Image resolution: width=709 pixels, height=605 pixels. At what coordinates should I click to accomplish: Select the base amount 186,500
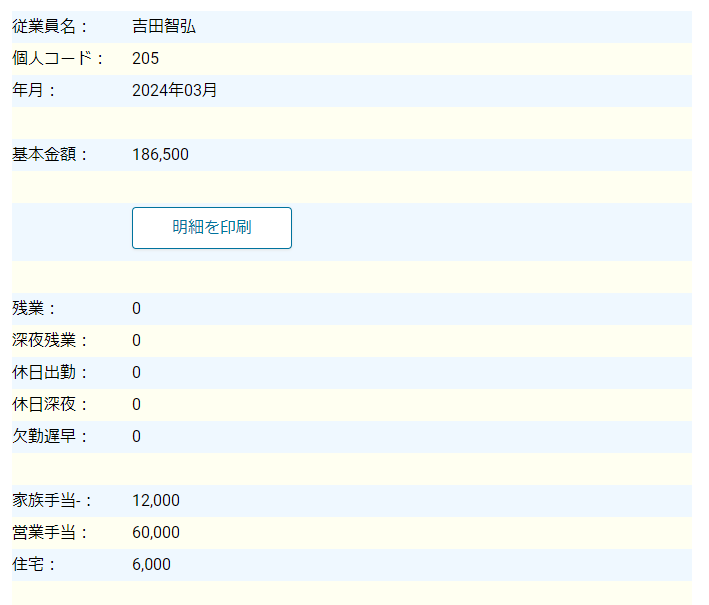point(160,155)
